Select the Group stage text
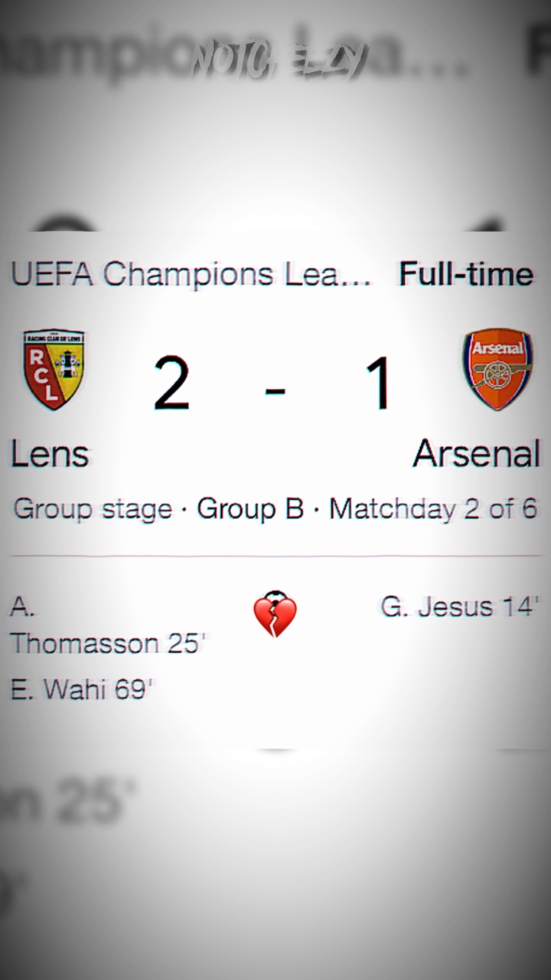 (93, 509)
